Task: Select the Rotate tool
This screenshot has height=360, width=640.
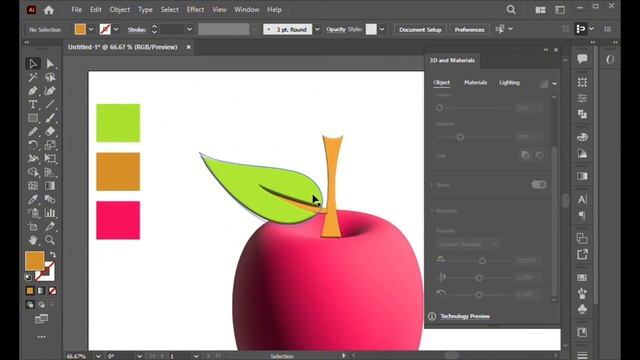Action: 33,145
